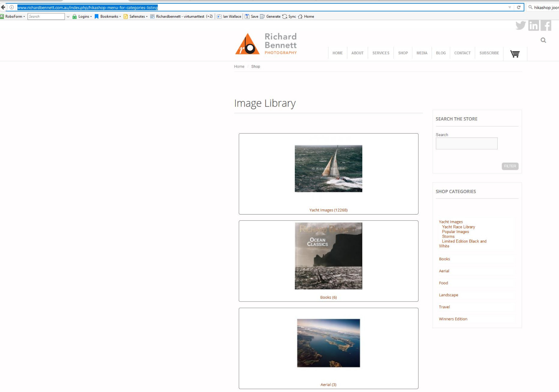Click the Richardbennett - virtumarttest login item

(x=177, y=16)
